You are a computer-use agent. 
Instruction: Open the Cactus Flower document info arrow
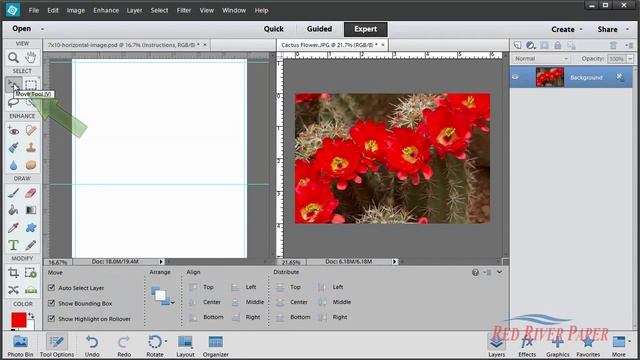click(x=394, y=262)
